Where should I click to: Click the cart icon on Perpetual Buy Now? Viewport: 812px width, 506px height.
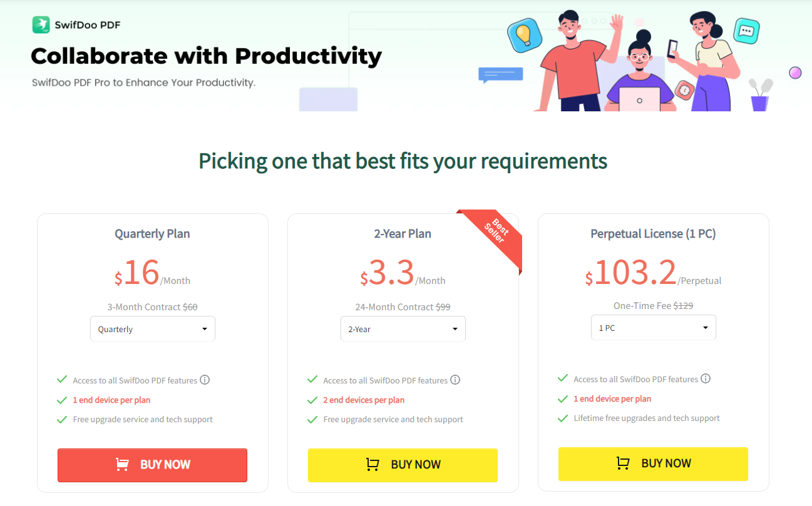click(x=623, y=463)
